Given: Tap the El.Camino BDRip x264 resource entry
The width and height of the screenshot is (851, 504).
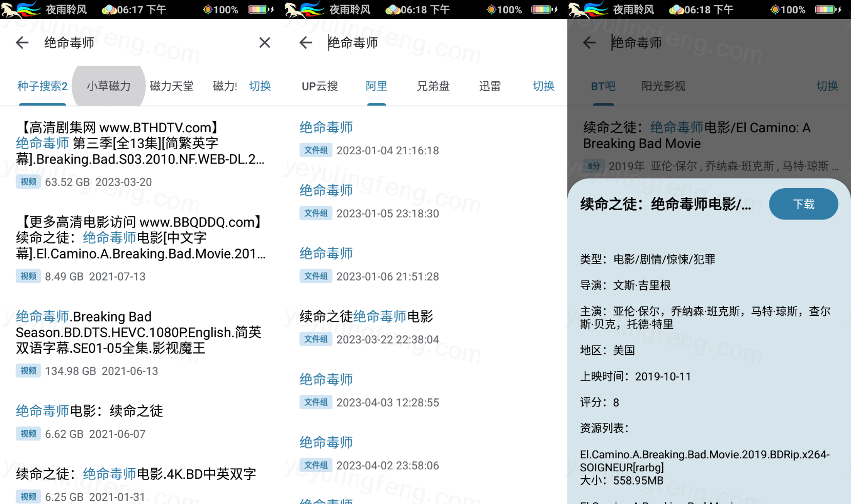Looking at the screenshot, I should point(705,461).
